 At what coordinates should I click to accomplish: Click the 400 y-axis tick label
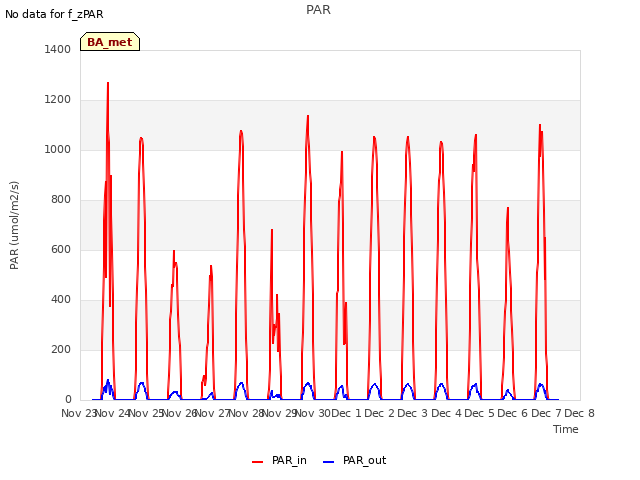pos(61,300)
